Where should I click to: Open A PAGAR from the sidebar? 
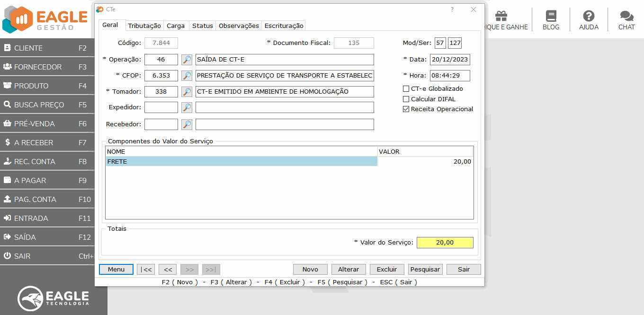point(47,180)
